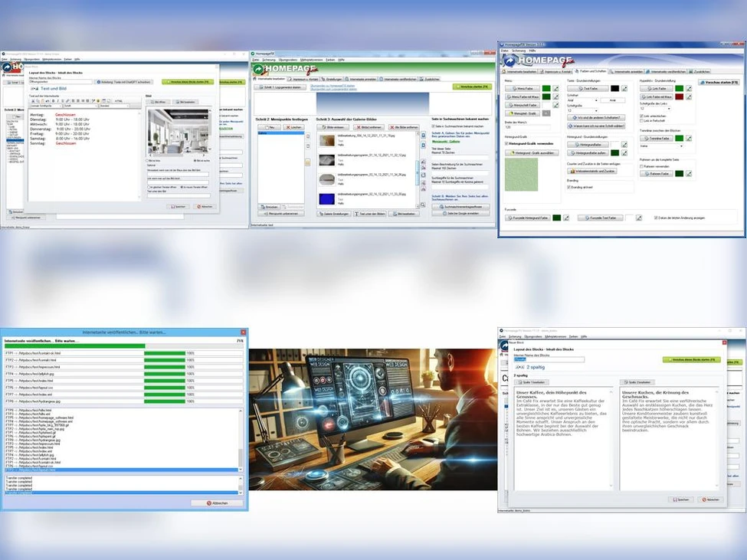Image resolution: width=747 pixels, height=560 pixels.
Task: Click red Link-Farbe mit Maus swatch
Action: coord(680,97)
